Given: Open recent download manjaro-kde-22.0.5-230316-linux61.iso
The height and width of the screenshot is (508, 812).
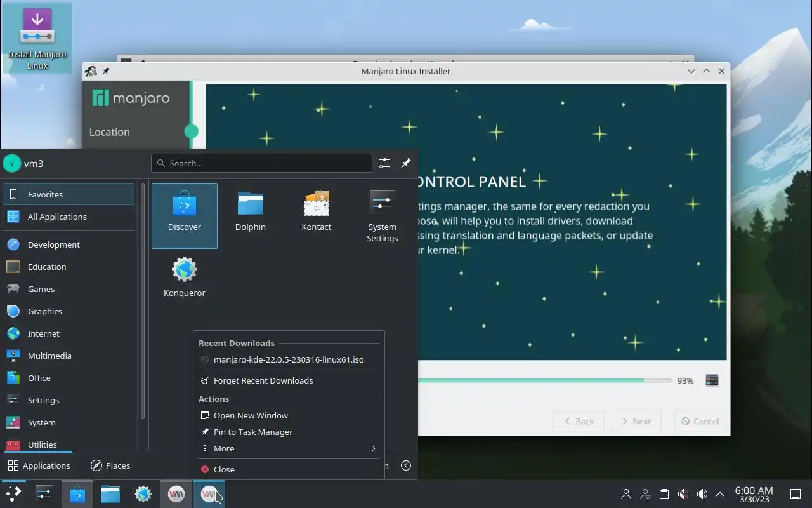Looking at the screenshot, I should click(x=289, y=359).
